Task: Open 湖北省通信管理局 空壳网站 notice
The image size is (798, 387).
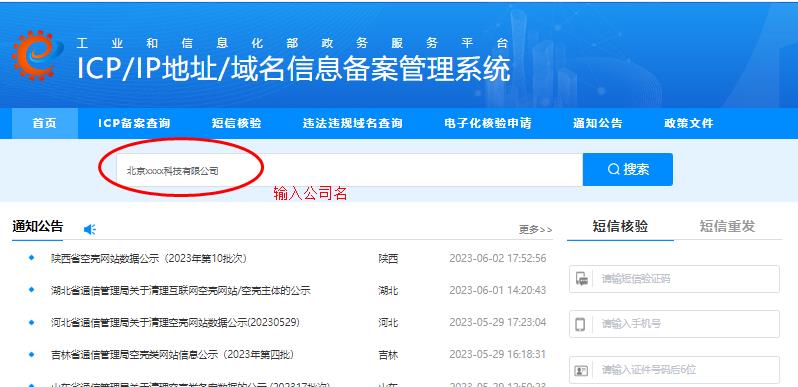Action: coord(181,291)
